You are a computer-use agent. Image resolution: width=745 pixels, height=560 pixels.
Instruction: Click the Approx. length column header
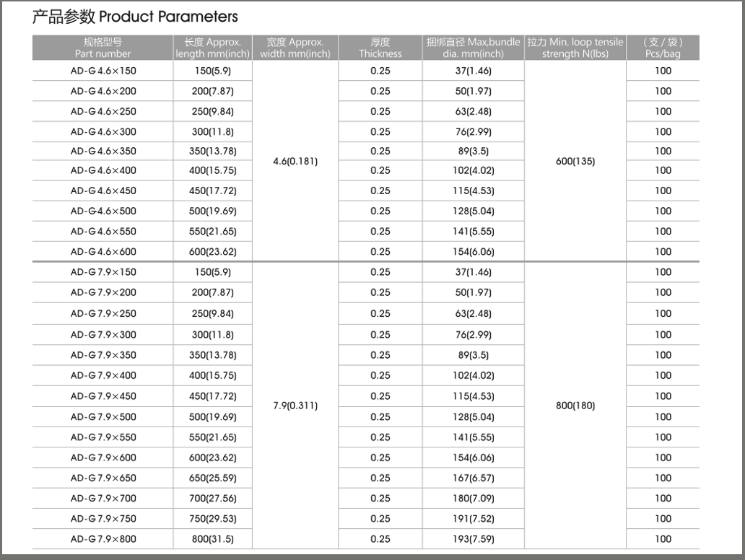tap(212, 48)
